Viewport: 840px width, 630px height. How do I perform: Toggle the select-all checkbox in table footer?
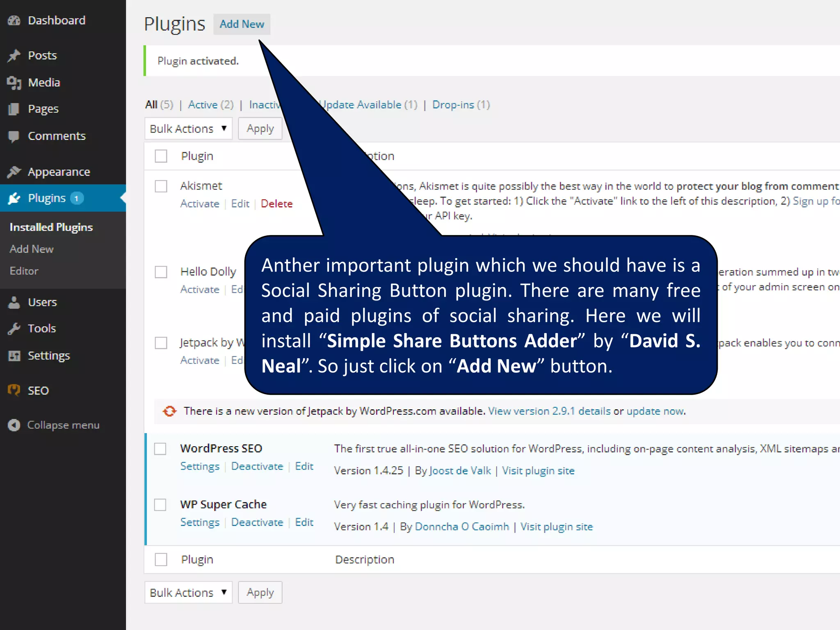click(161, 559)
